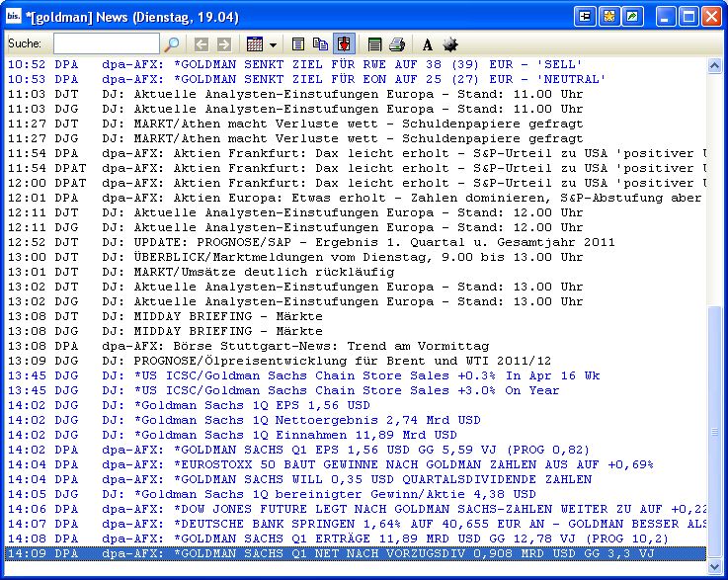Viewport: 728px width, 580px height.
Task: Click the single document view icon
Action: coord(297,44)
